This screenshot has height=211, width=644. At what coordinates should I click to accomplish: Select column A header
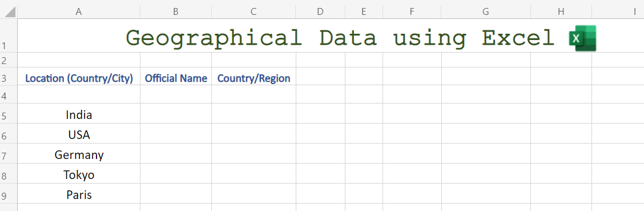point(79,12)
